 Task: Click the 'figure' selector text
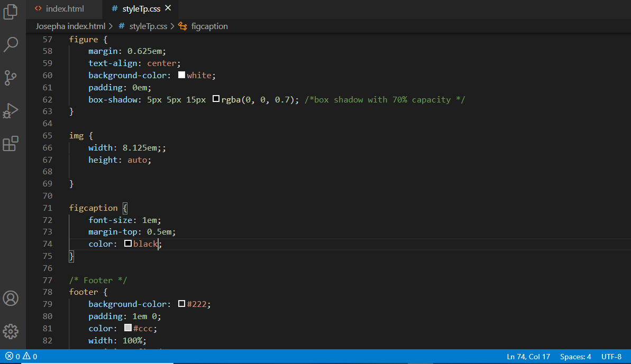click(83, 40)
